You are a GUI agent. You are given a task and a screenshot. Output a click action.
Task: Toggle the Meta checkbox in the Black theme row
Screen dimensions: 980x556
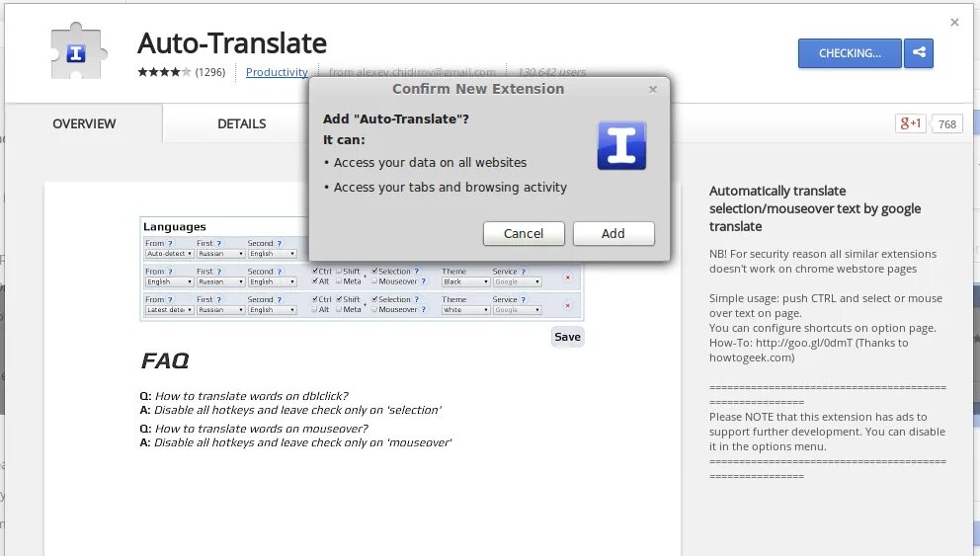click(339, 281)
